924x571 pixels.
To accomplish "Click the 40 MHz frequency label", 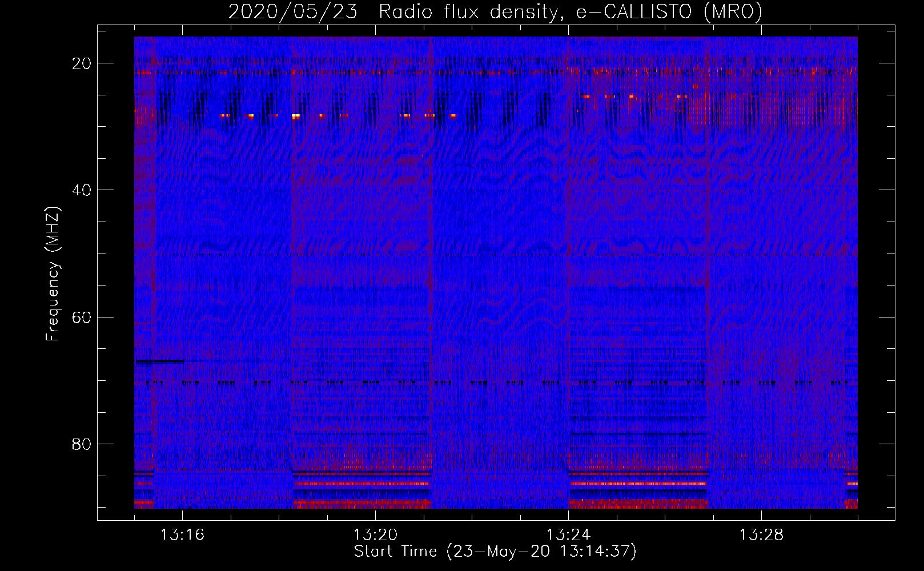I will tap(82, 190).
